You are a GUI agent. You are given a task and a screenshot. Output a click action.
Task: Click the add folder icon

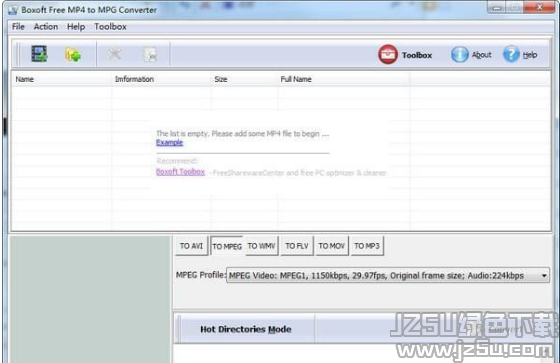tap(73, 55)
